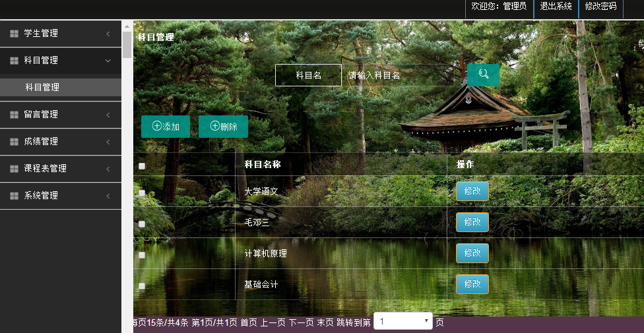Click the 基础会计 cell
644x333 pixels.
[261, 285]
